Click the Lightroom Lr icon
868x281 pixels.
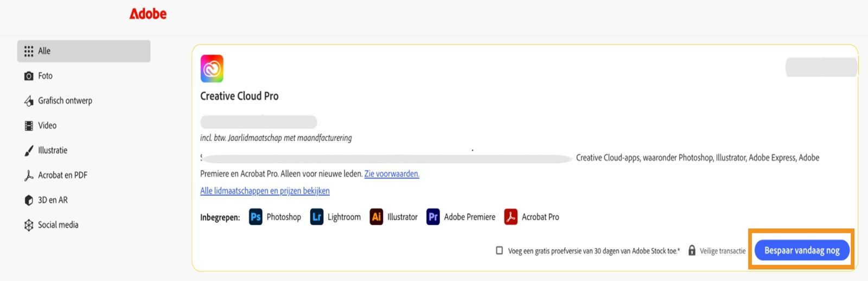(x=317, y=217)
